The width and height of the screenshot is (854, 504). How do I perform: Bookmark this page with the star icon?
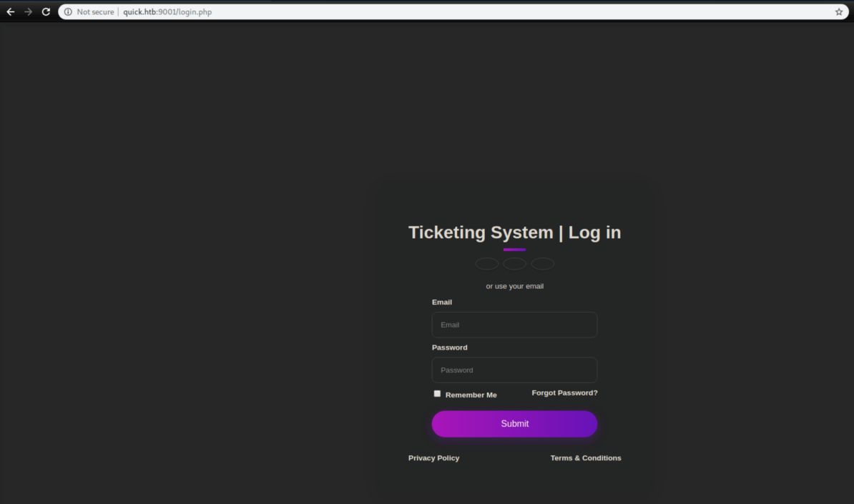point(839,12)
